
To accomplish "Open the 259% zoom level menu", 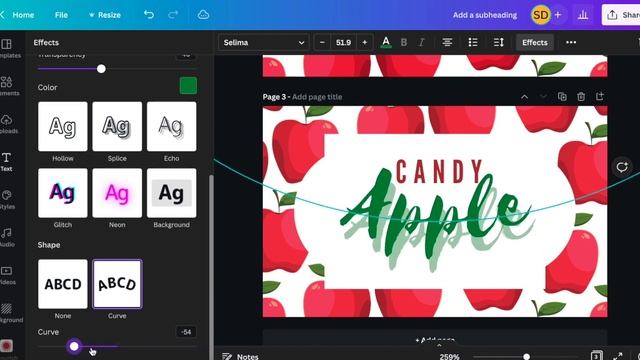I will coord(449,357).
